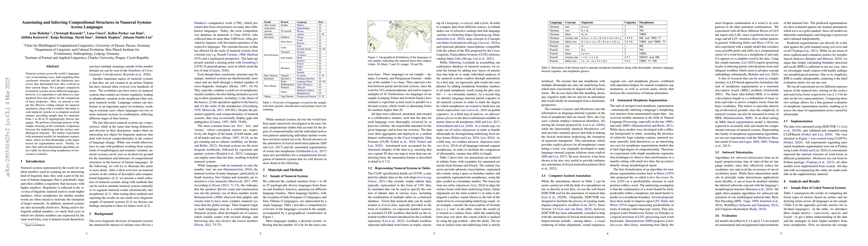Follow the Schuster and Nakajima, 2012 citation
Image resolution: width=868 pixels, height=246 pixels.
758,205
